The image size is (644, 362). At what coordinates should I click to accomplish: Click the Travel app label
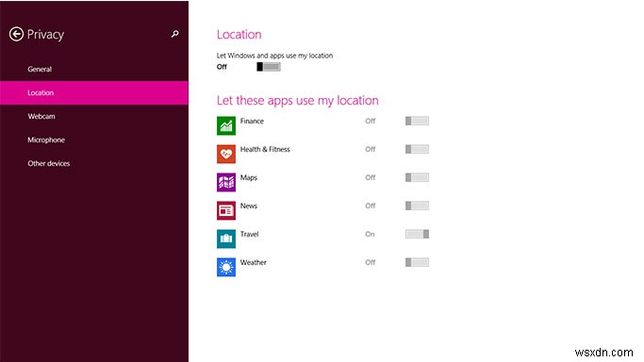click(249, 235)
